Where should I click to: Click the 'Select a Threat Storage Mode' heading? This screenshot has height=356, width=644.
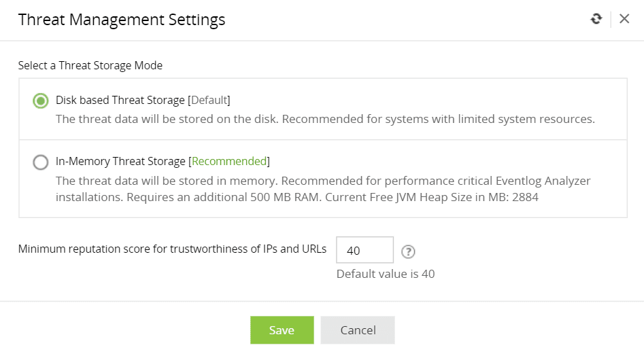click(90, 66)
